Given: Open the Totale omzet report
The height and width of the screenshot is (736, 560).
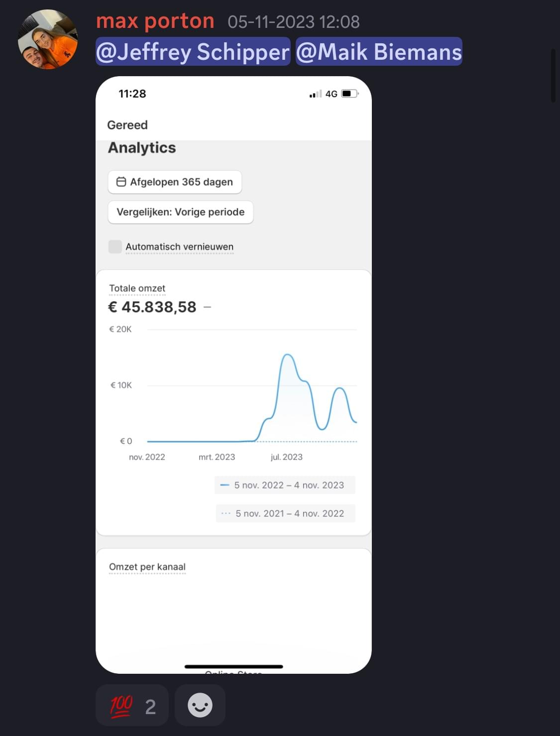Looking at the screenshot, I should [x=137, y=288].
